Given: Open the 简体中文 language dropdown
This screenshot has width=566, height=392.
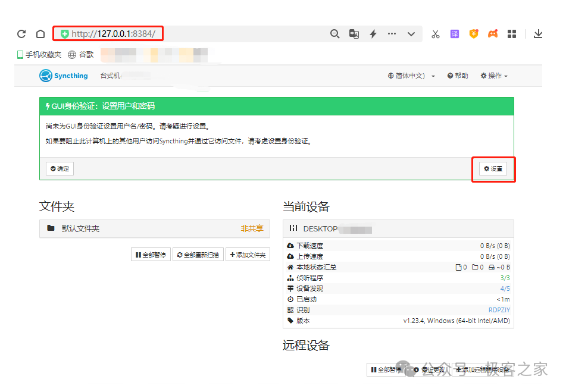Looking at the screenshot, I should (x=411, y=76).
